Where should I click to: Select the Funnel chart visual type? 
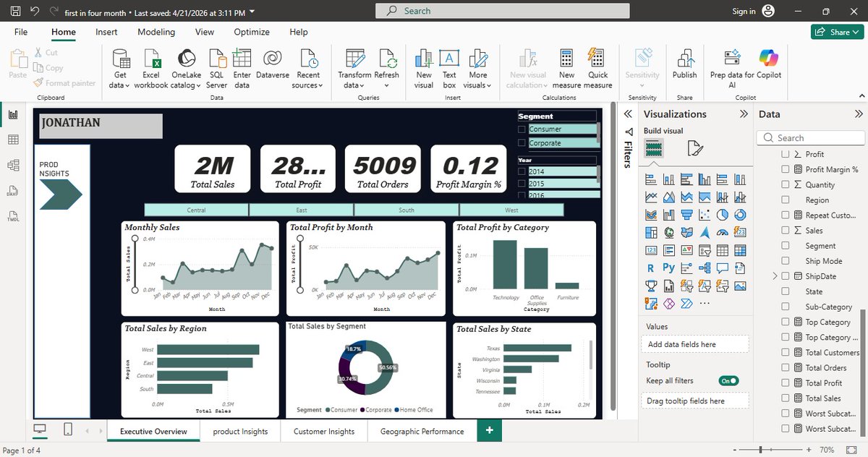coord(686,215)
